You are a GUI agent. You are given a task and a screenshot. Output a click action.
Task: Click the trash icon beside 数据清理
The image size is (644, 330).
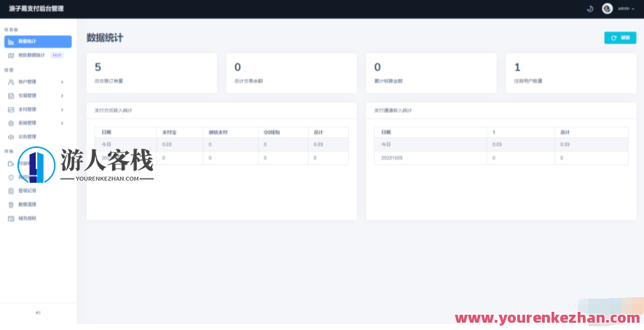tap(11, 205)
